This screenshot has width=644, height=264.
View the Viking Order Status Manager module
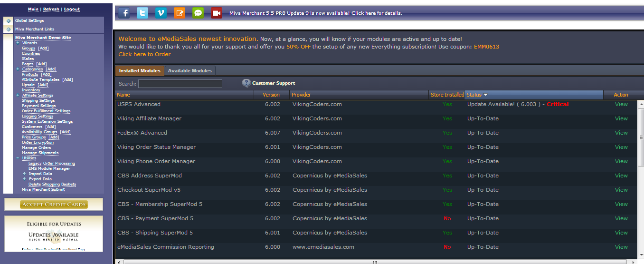tap(621, 147)
